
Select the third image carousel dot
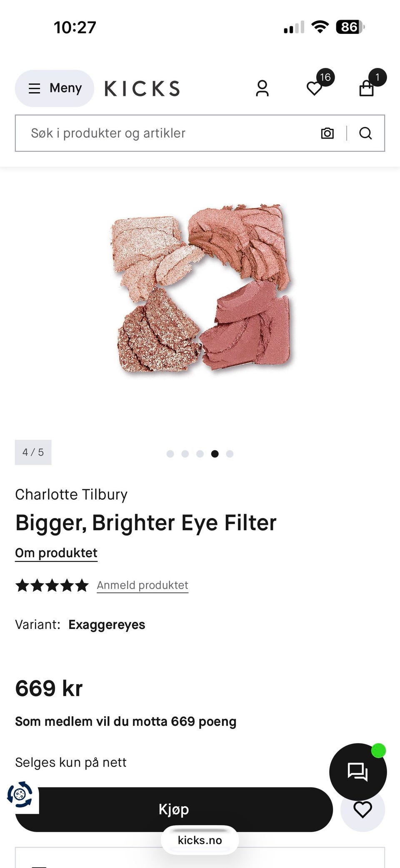tap(200, 453)
